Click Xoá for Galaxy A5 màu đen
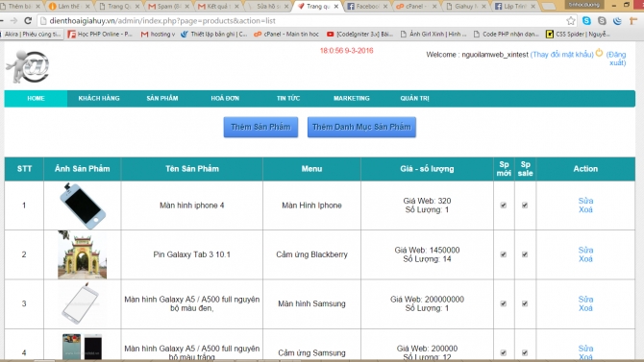 (585, 308)
